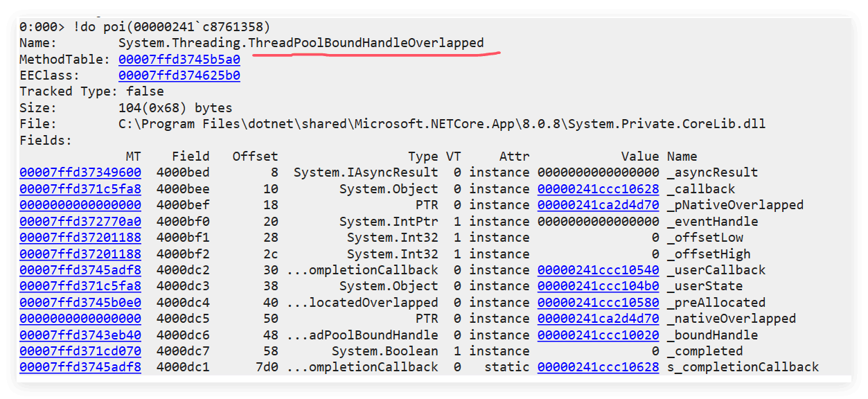868x399 pixels.
Task: Open the EEClass link 00007ffd374625b0
Action: (179, 76)
